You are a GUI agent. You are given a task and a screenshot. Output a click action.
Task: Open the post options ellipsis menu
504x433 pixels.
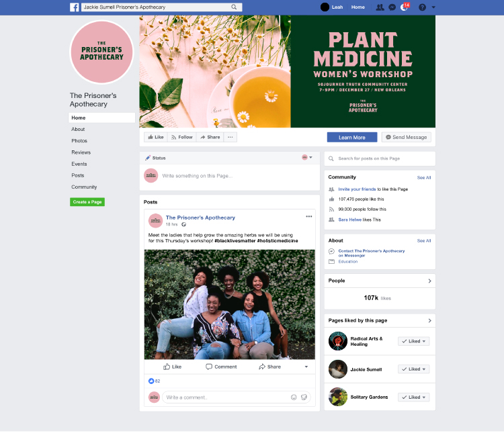[x=309, y=216]
